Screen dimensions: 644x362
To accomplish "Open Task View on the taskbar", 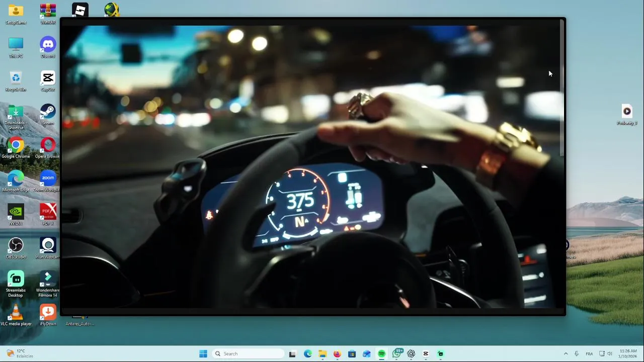I will (x=292, y=354).
